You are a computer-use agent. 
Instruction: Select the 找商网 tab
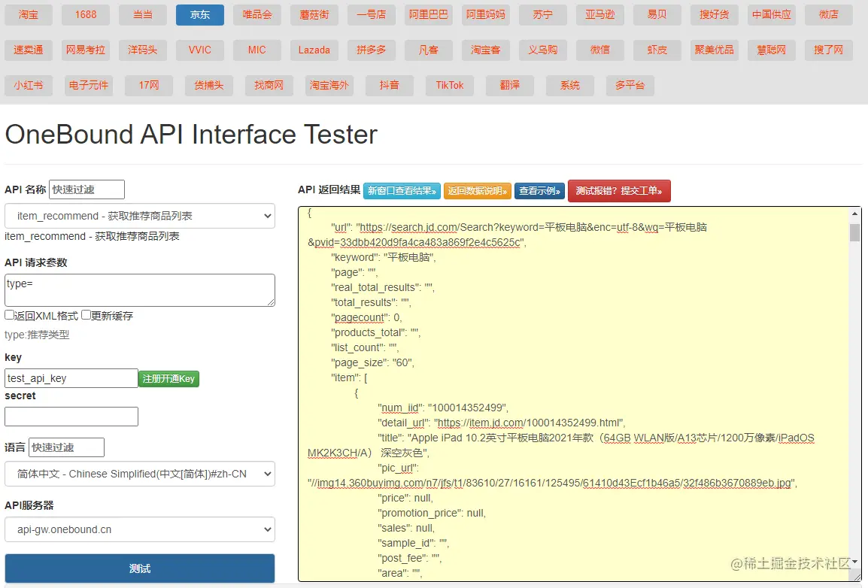click(269, 86)
